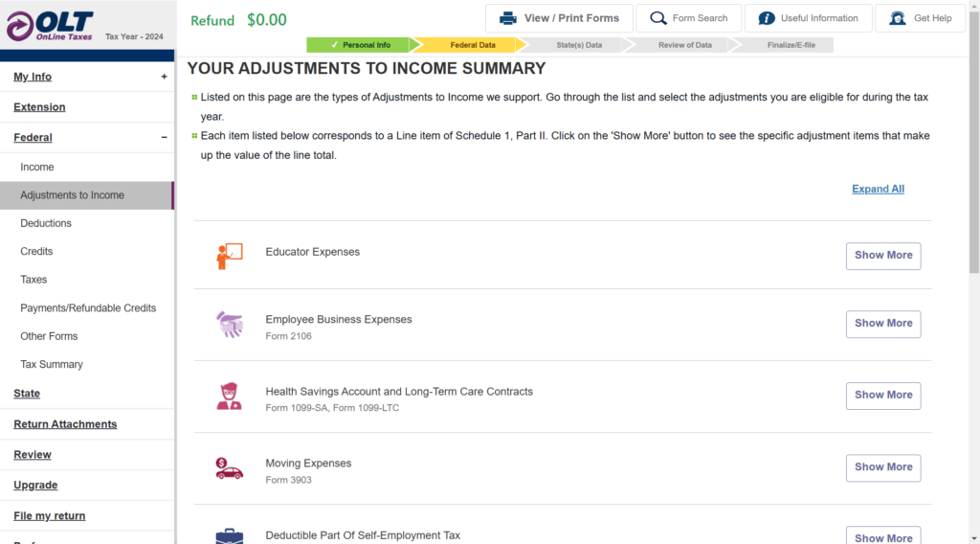Image resolution: width=980 pixels, height=544 pixels.
Task: Click the info icon in Useful Information
Action: [767, 18]
